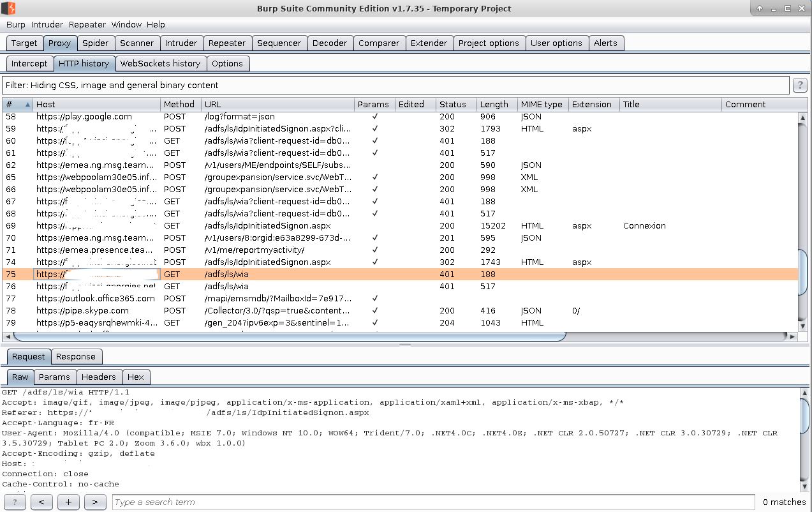Click the Burp Suite logo icon
The width and height of the screenshot is (812, 512).
pos(9,8)
